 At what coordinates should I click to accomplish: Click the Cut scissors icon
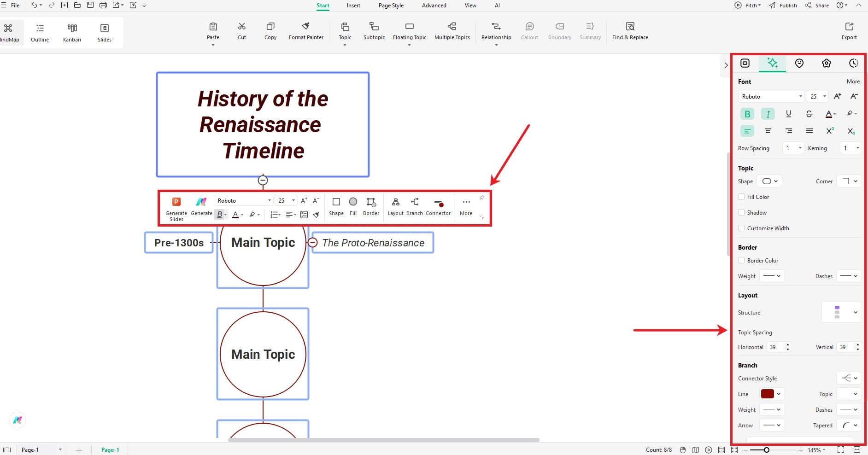pos(242,27)
